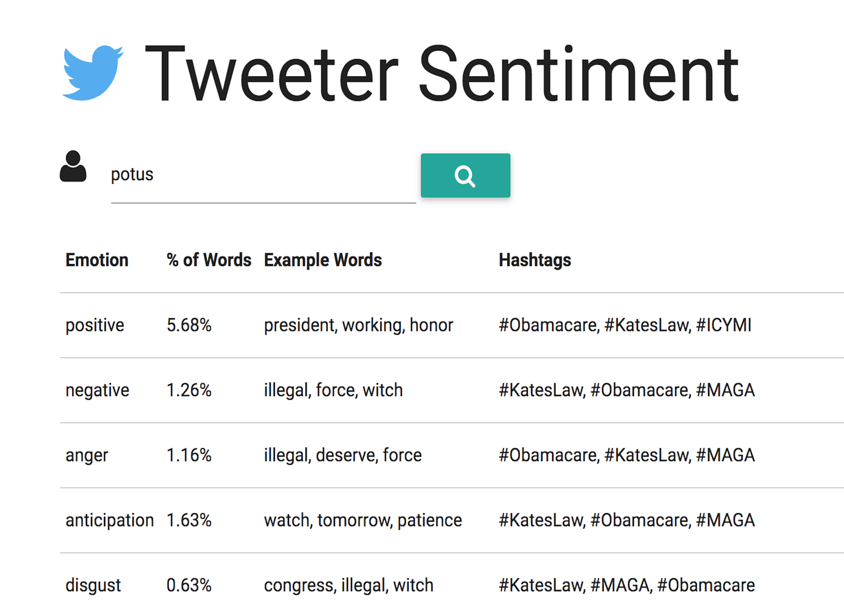The image size is (844, 616).
Task: Click the 0.63% disgust percentage
Action: click(189, 585)
